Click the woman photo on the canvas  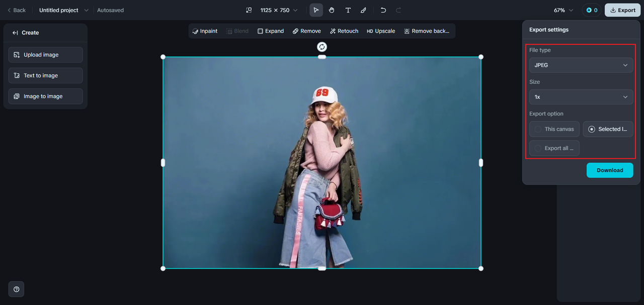[x=322, y=162]
